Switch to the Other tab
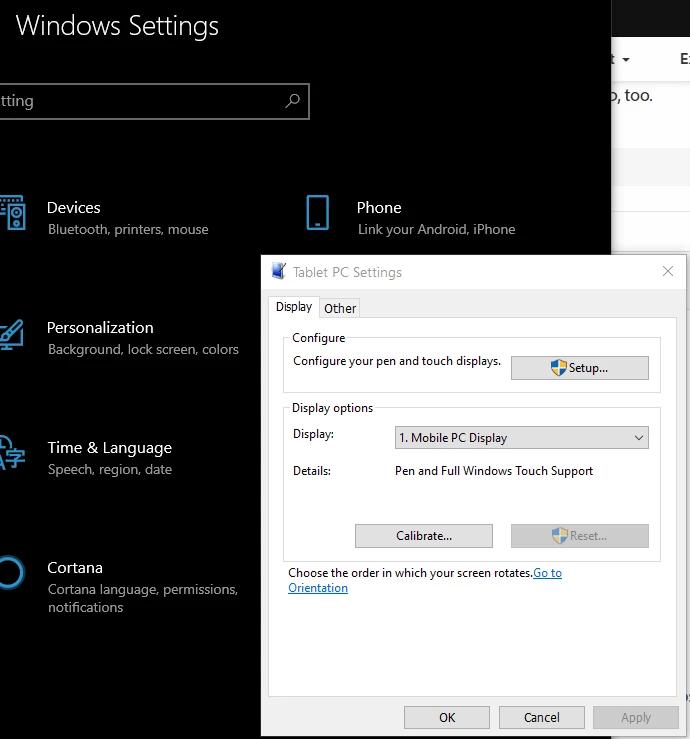Image resolution: width=690 pixels, height=739 pixels. pos(340,308)
